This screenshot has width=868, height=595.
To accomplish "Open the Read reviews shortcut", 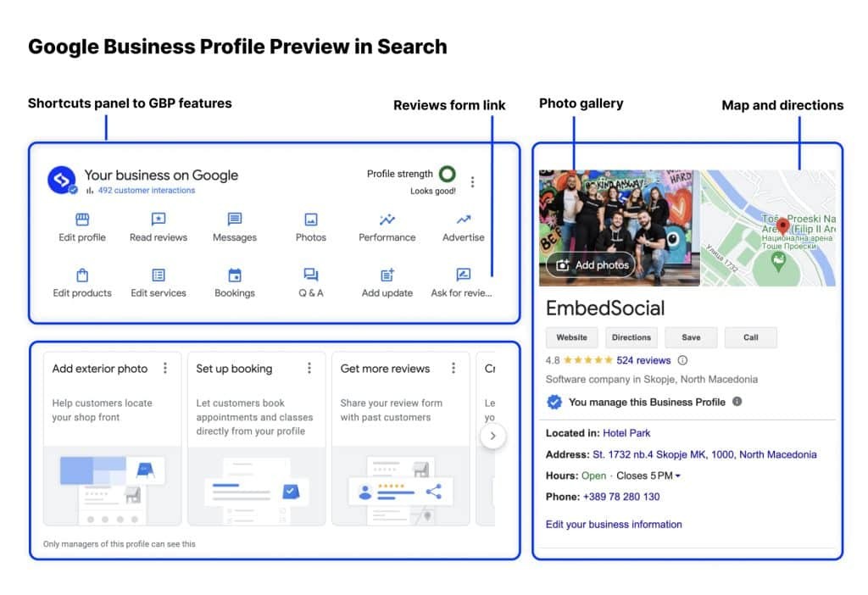I will 158,219.
